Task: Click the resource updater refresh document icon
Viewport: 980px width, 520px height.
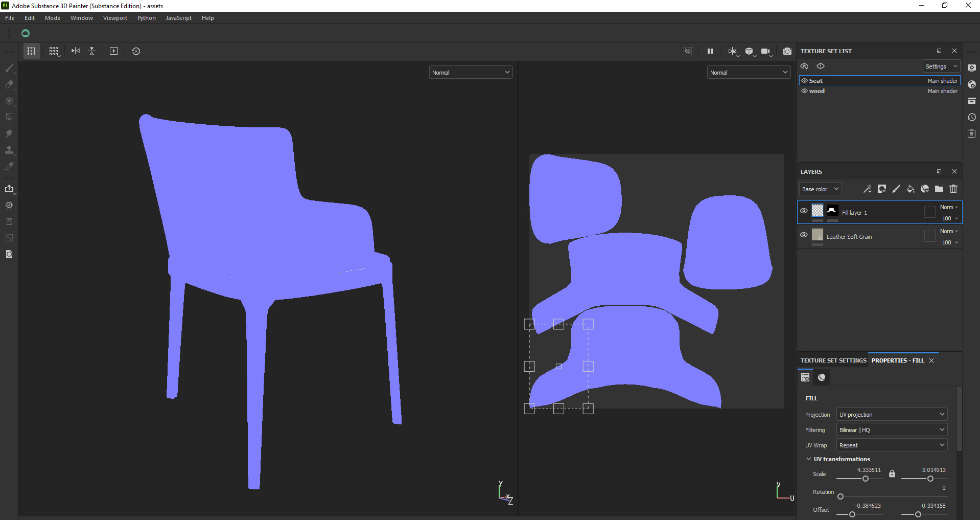Action: (x=9, y=254)
